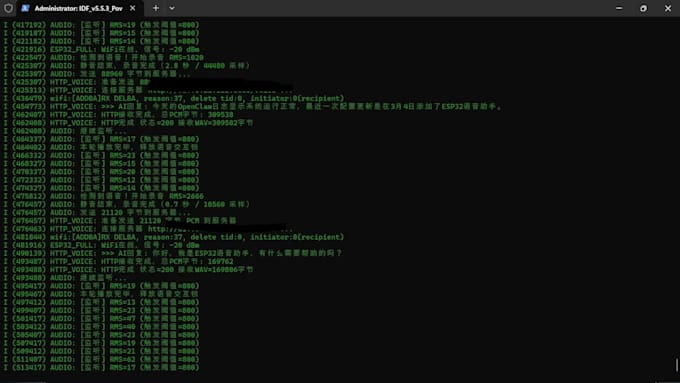Minimize the terminal window
This screenshot has height=383, width=680.
tap(619, 8)
